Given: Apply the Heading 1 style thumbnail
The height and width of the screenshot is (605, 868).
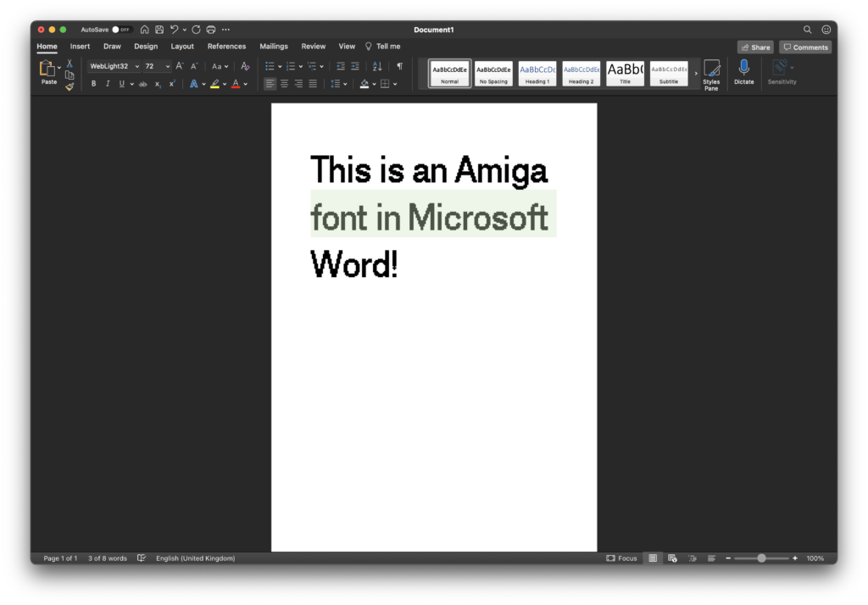Looking at the screenshot, I should pos(537,74).
